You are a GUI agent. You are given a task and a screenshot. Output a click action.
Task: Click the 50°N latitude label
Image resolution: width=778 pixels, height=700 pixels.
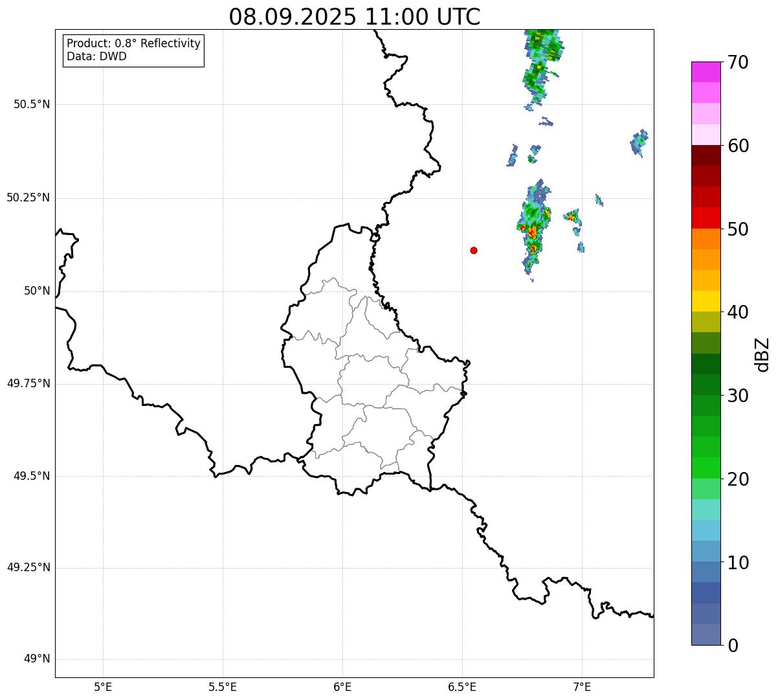point(37,291)
